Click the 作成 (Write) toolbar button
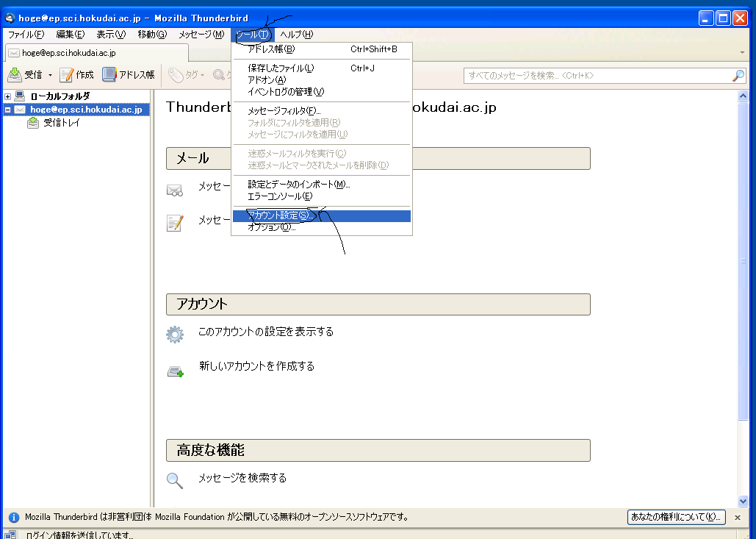Screen dimensions: 756x539 (x=76, y=75)
